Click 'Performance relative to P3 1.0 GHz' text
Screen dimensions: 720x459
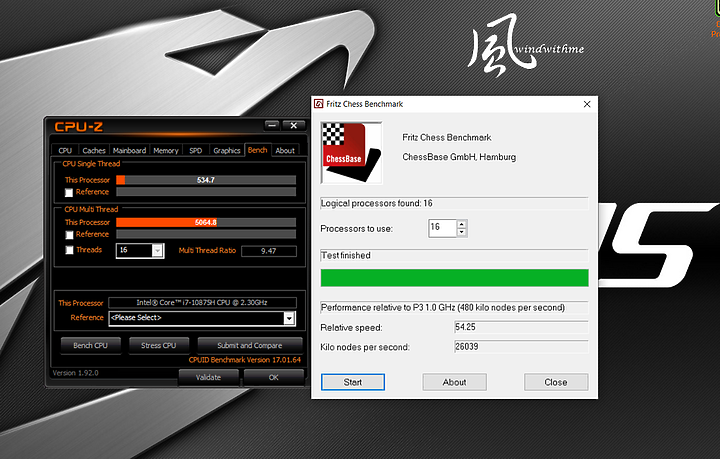pos(443,308)
